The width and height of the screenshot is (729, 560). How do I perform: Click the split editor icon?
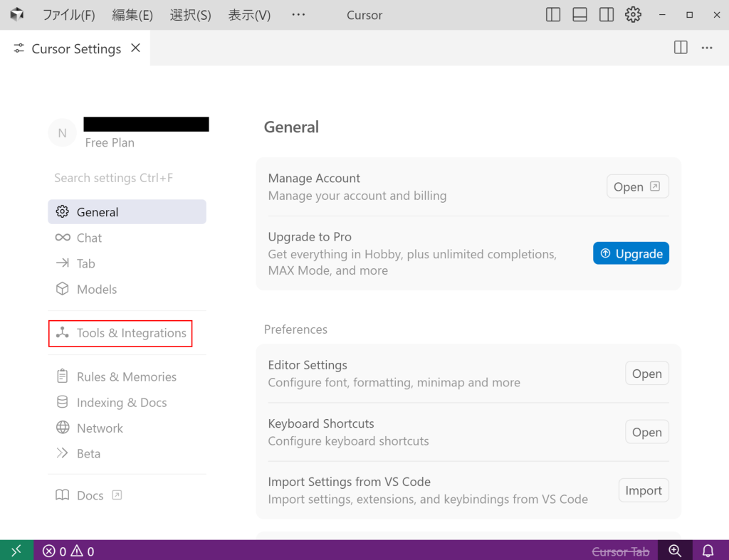(681, 48)
